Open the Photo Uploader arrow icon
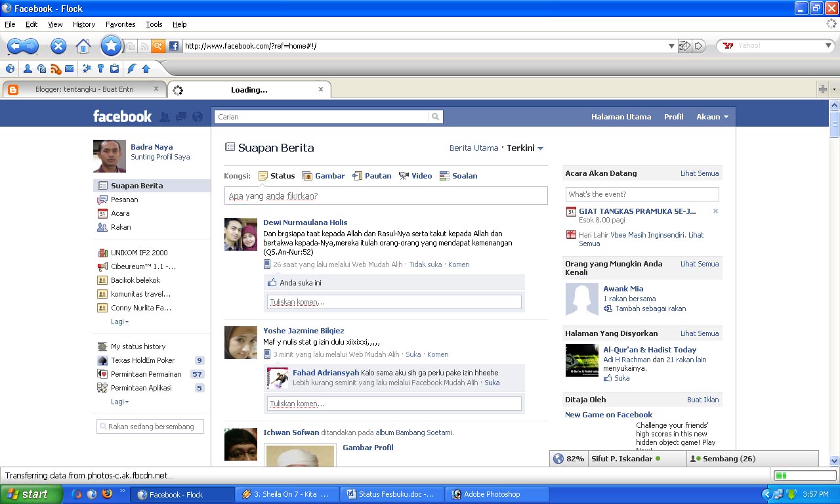Screen dimensions: 840x504 click(146, 68)
